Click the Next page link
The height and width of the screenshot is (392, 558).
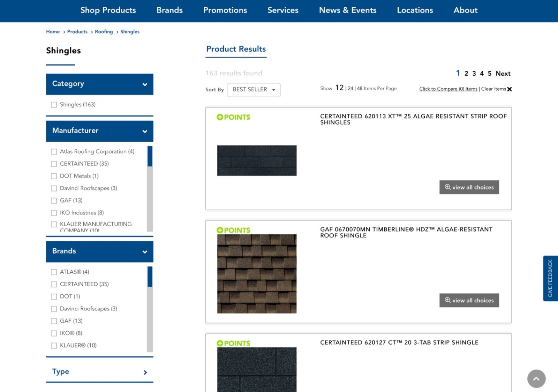pos(503,74)
